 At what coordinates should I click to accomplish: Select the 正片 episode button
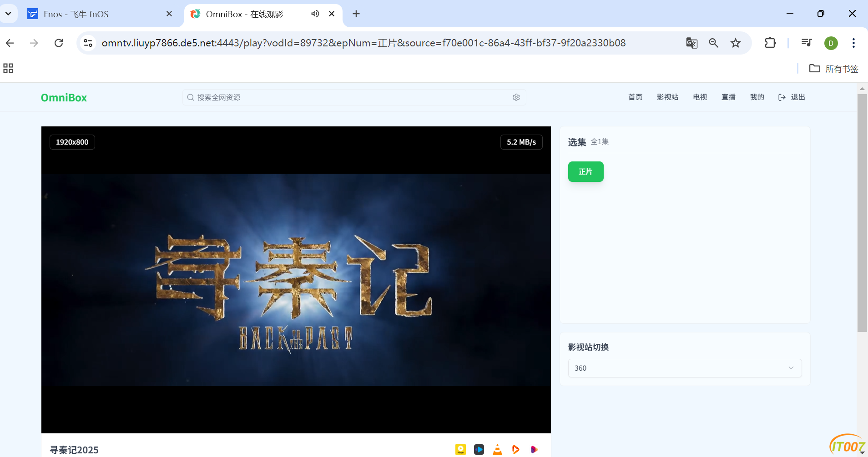tap(585, 171)
